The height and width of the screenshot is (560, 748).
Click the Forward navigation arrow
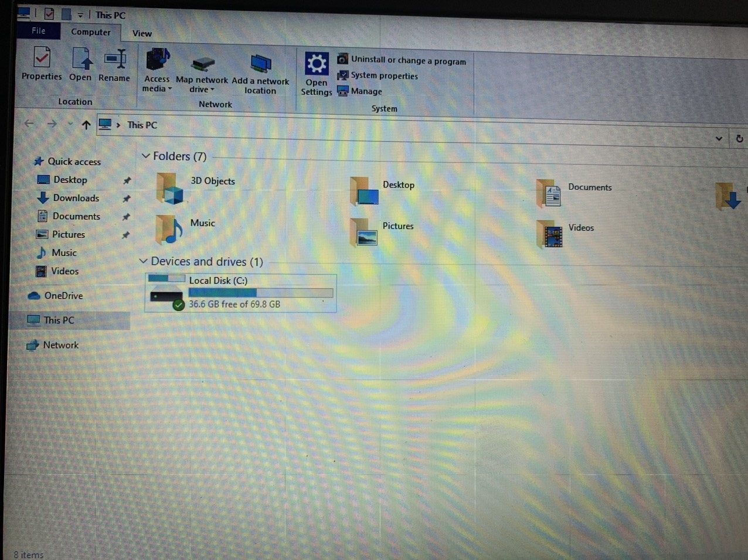pos(52,124)
